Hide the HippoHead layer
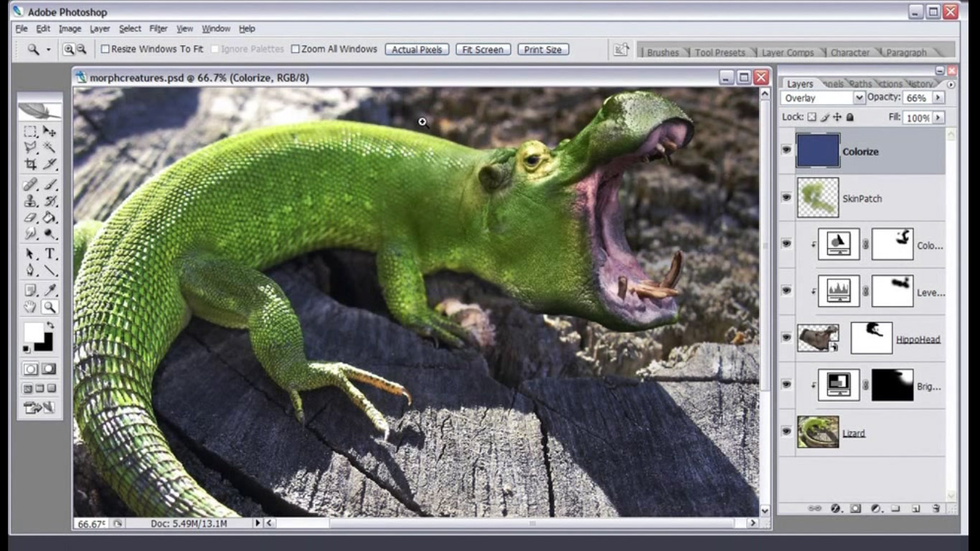 (x=786, y=337)
